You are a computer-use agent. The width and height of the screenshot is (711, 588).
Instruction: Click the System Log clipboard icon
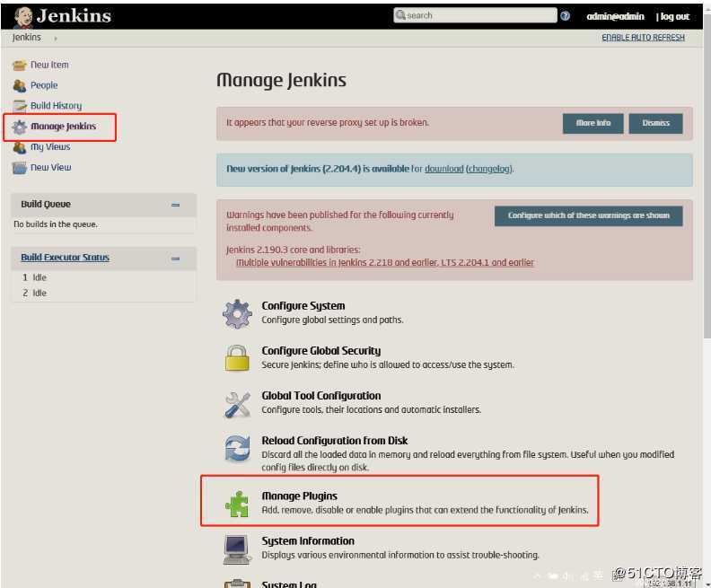coord(237,583)
